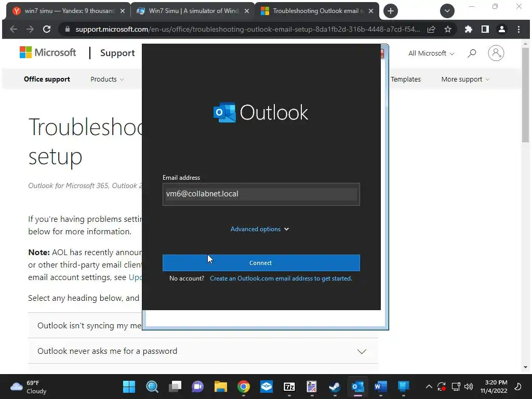Screen dimensions: 532x399
Task: Open the Windows Start menu
Action: tap(129, 387)
